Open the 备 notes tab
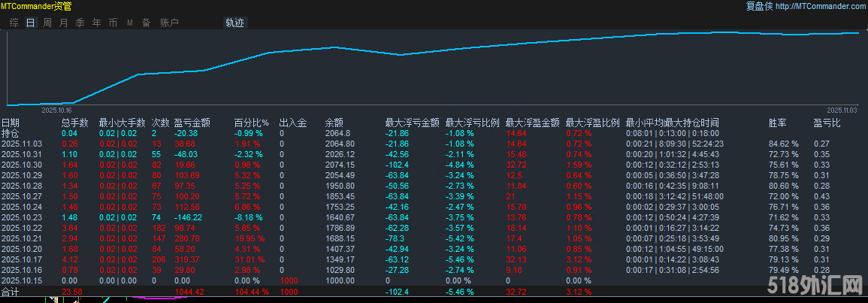The width and height of the screenshot is (868, 303). tap(146, 23)
